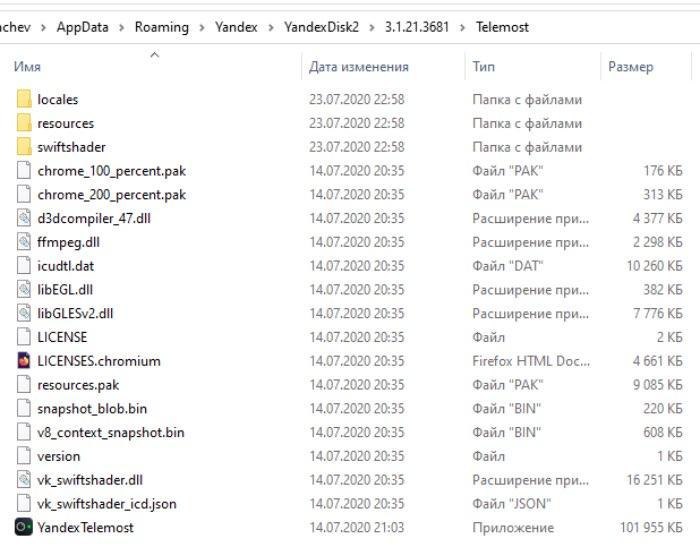
Task: Select the vk_swiftshader_icd.json file icon
Action: 24,503
